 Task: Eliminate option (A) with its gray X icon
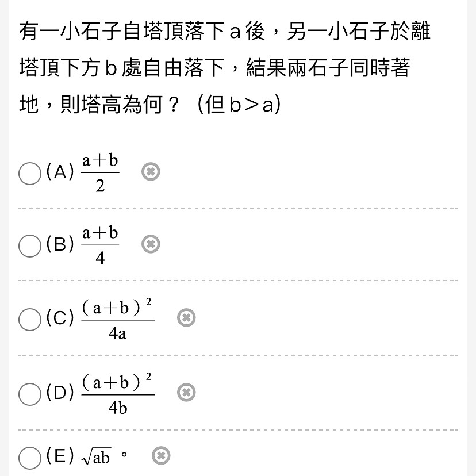click(151, 171)
